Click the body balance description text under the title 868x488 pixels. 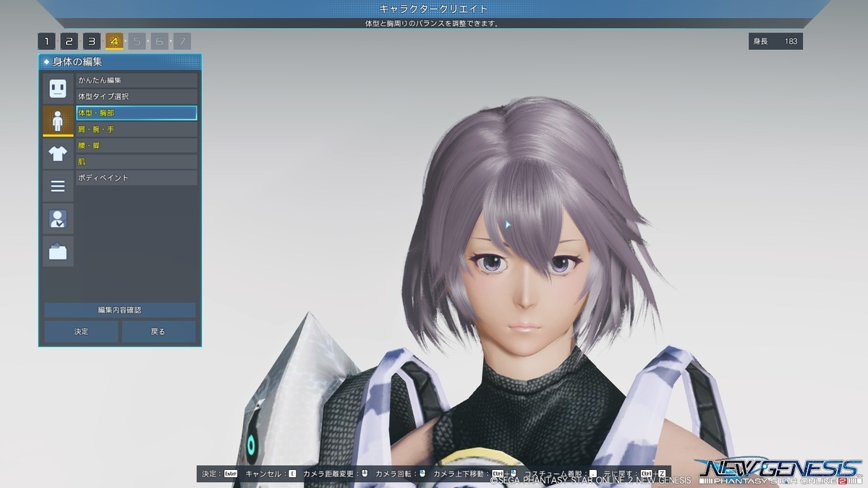pos(433,23)
